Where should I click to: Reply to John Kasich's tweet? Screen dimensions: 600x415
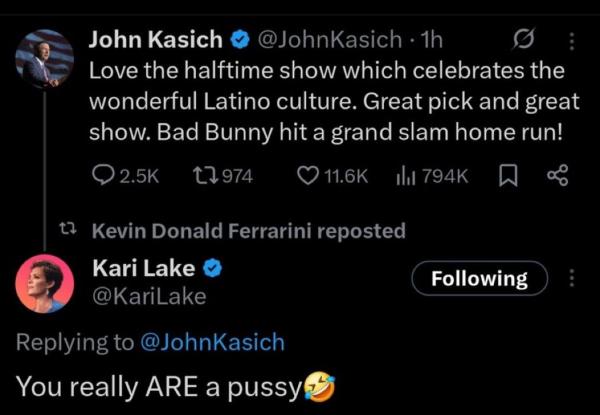pyautogui.click(x=101, y=176)
